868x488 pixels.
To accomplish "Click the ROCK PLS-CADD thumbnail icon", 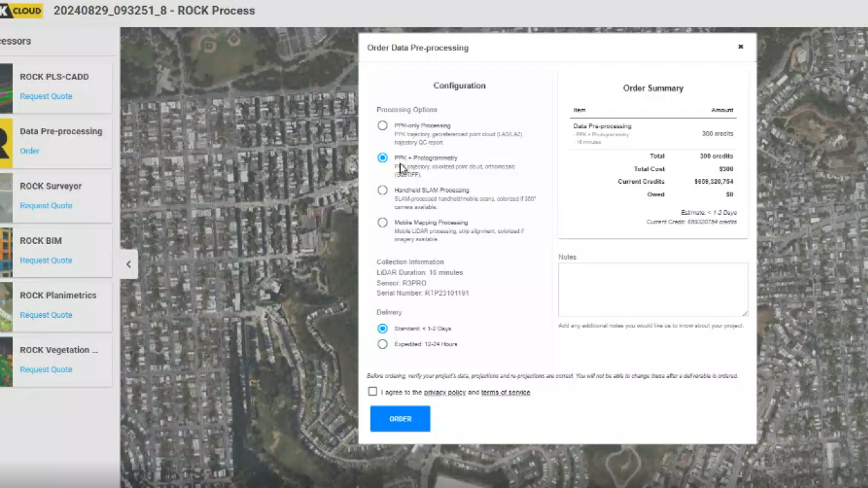I will 6,88.
